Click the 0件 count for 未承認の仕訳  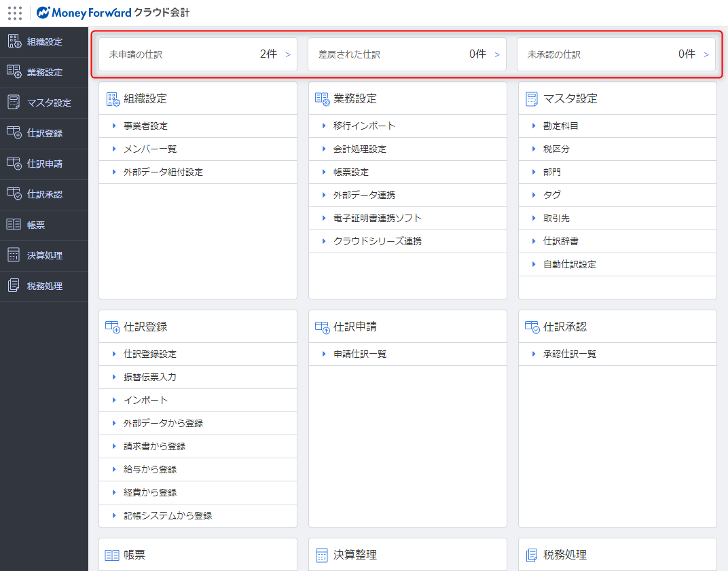[x=687, y=54]
